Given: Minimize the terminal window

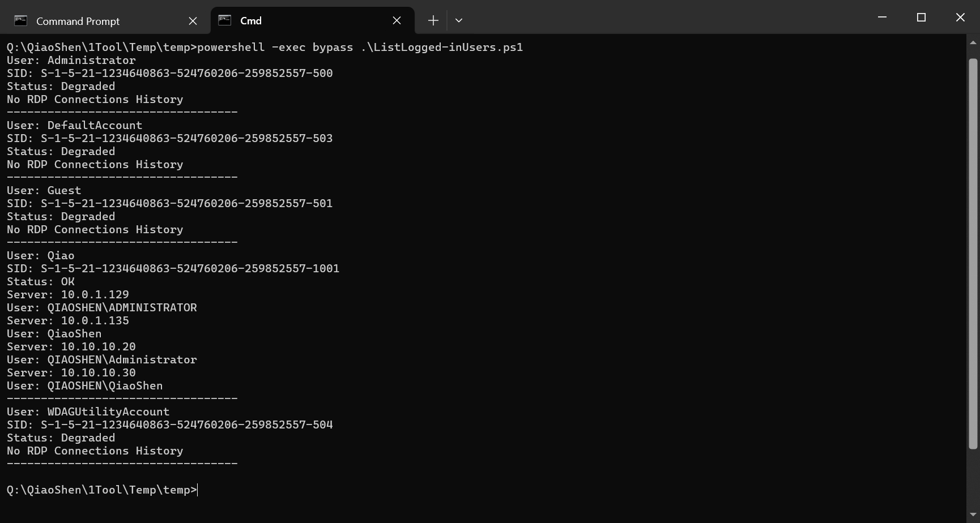Looking at the screenshot, I should pyautogui.click(x=882, y=17).
